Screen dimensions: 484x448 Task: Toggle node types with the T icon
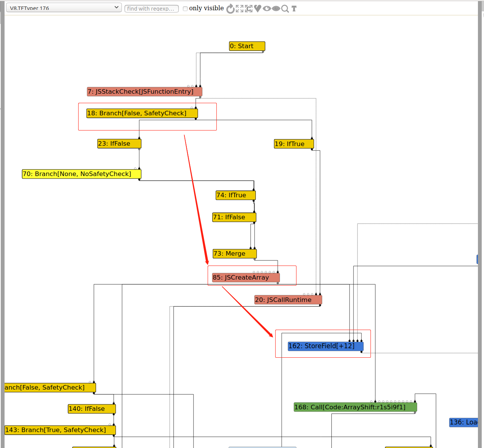(x=294, y=8)
